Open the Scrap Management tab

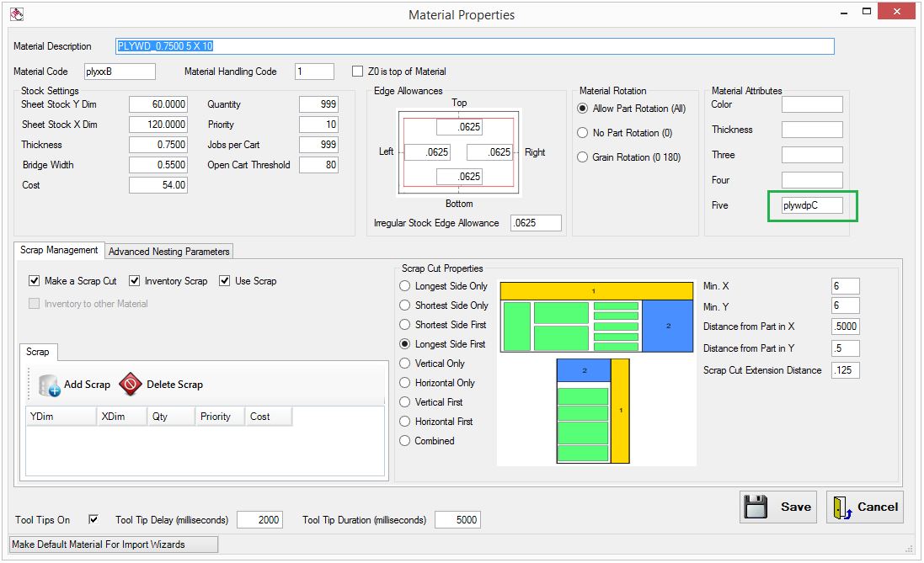click(x=58, y=250)
